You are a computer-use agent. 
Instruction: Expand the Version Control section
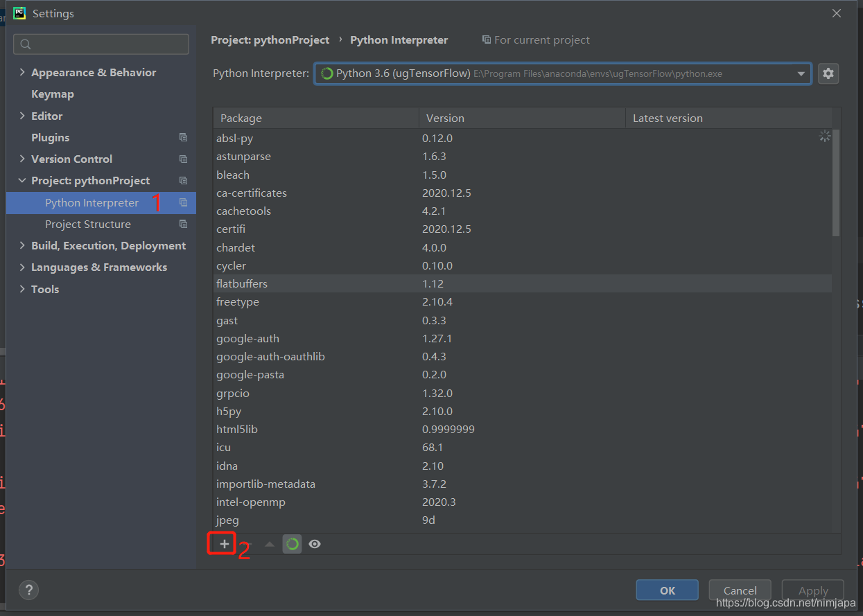coord(22,159)
